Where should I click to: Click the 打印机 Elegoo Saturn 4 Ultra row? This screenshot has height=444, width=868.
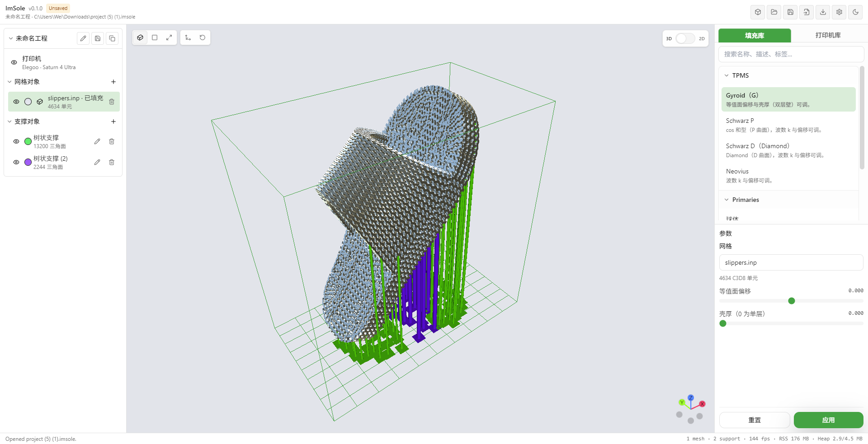click(x=64, y=62)
